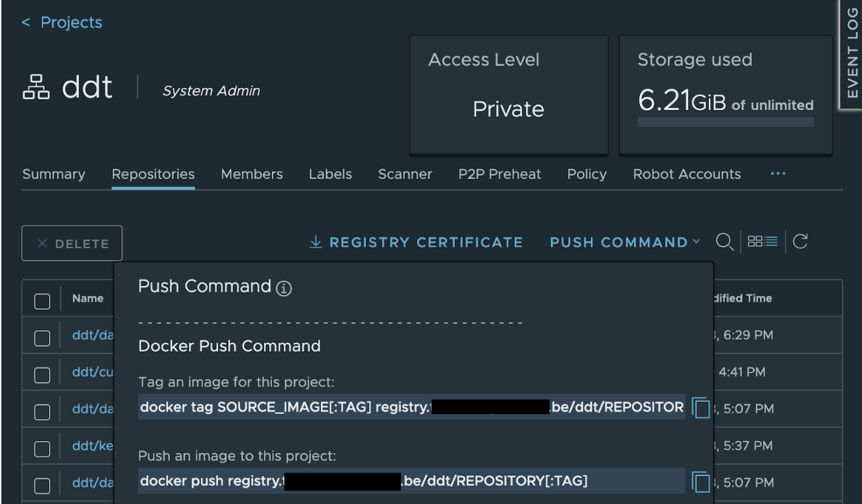Click the Push Command info icon
The height and width of the screenshot is (504, 862).
tap(283, 288)
